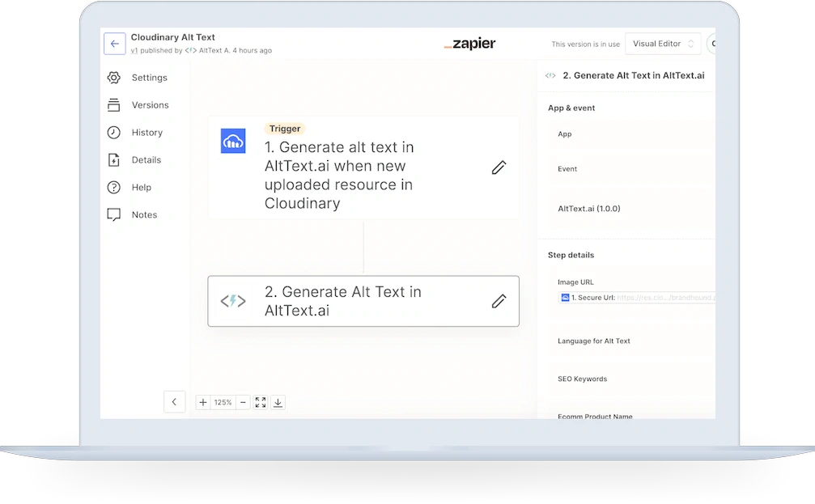This screenshot has height=504, width=815.
Task: Click the App label in panel
Action: click(564, 134)
